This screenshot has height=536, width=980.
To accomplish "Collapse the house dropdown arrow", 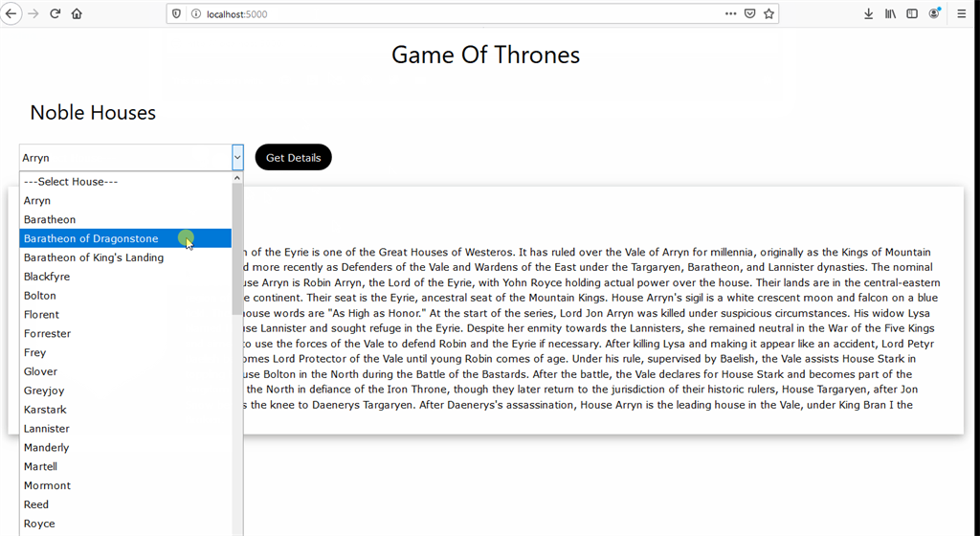I will click(x=237, y=157).
